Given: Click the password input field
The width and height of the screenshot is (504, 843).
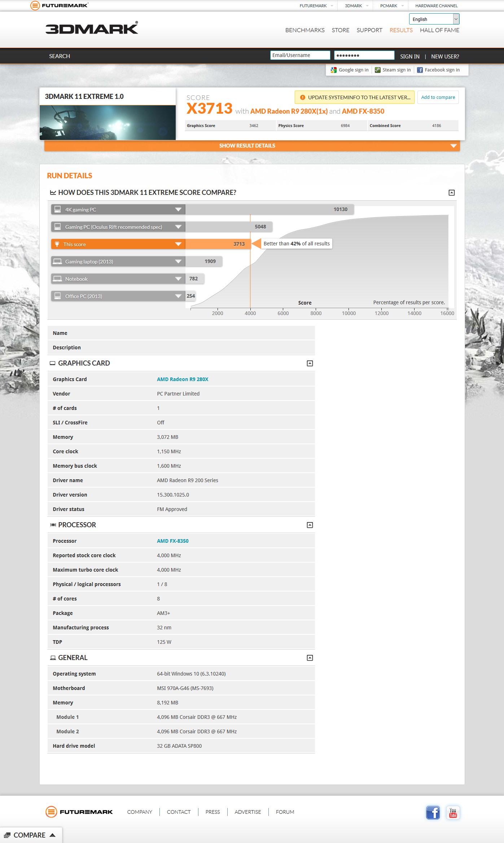Looking at the screenshot, I should click(x=364, y=55).
